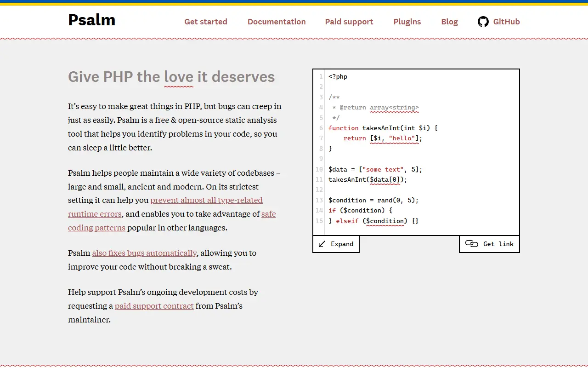
Task: Open the GitHub text link
Action: [507, 22]
